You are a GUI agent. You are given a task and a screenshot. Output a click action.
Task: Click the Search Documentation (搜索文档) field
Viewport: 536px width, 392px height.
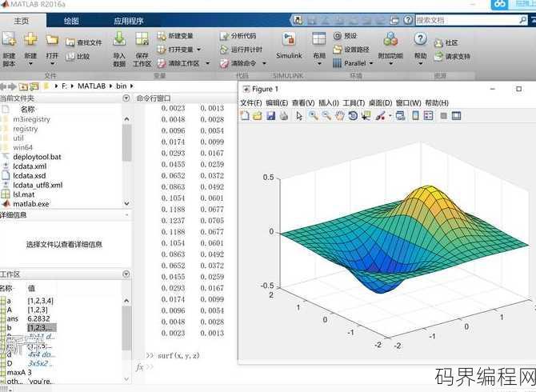coord(471,20)
